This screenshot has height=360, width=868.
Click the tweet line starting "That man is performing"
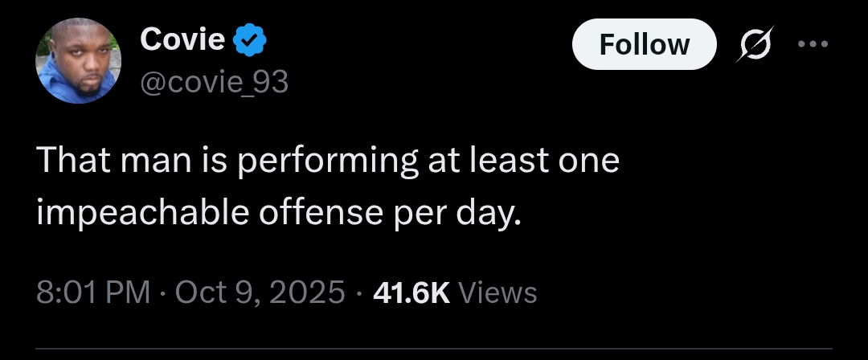point(329,161)
